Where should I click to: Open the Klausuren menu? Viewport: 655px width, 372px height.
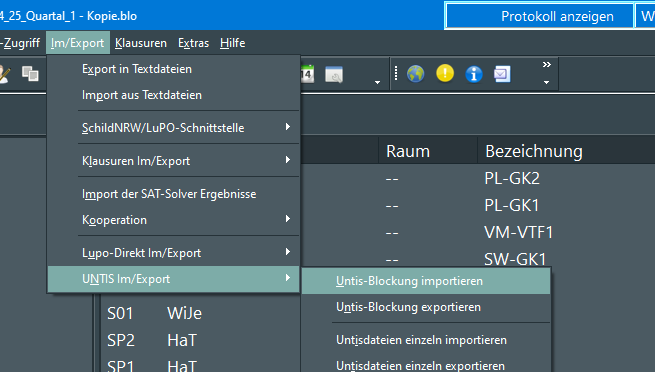pyautogui.click(x=141, y=43)
